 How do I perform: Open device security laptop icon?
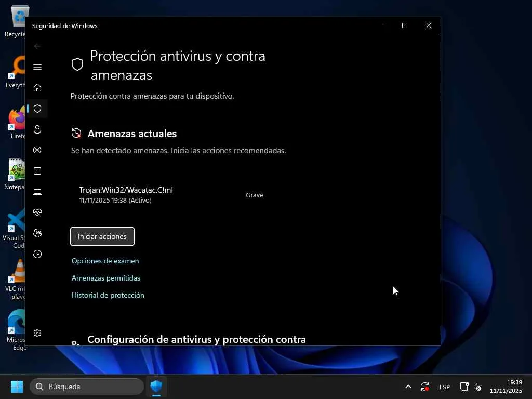(37, 192)
